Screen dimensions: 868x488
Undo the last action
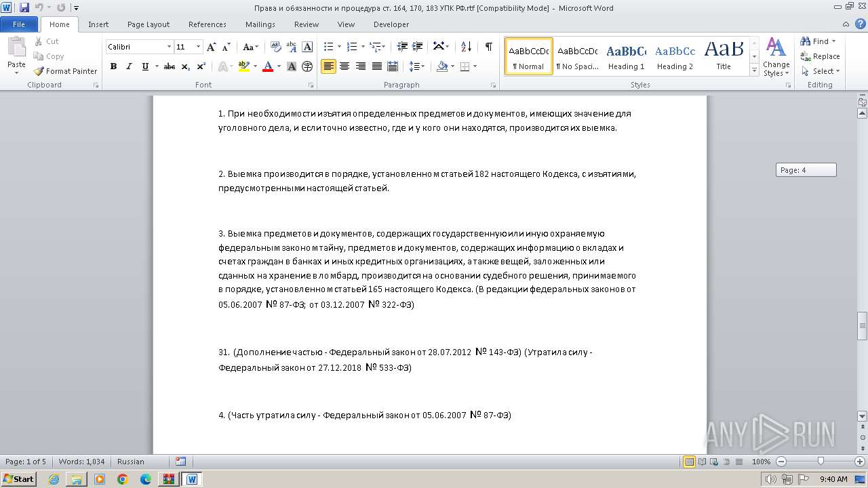point(39,8)
